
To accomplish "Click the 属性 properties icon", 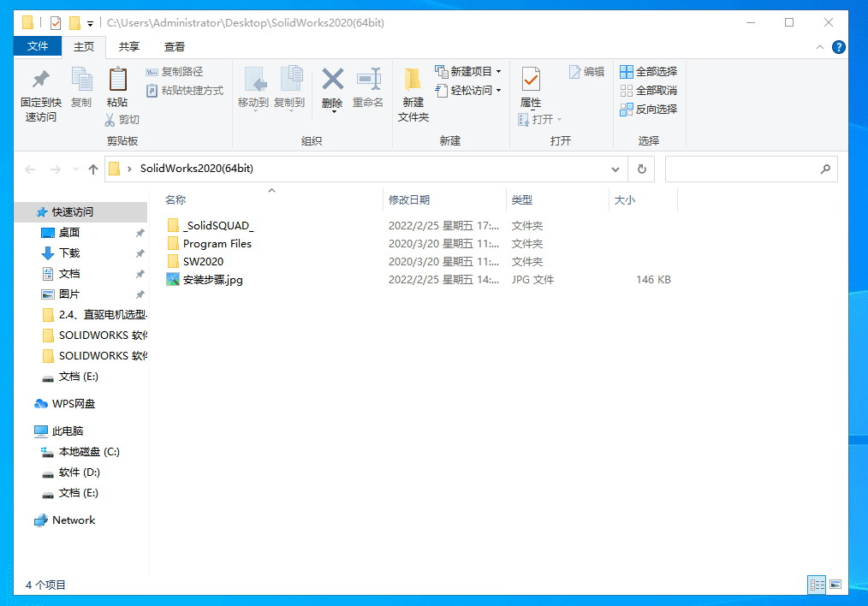I will tap(531, 79).
